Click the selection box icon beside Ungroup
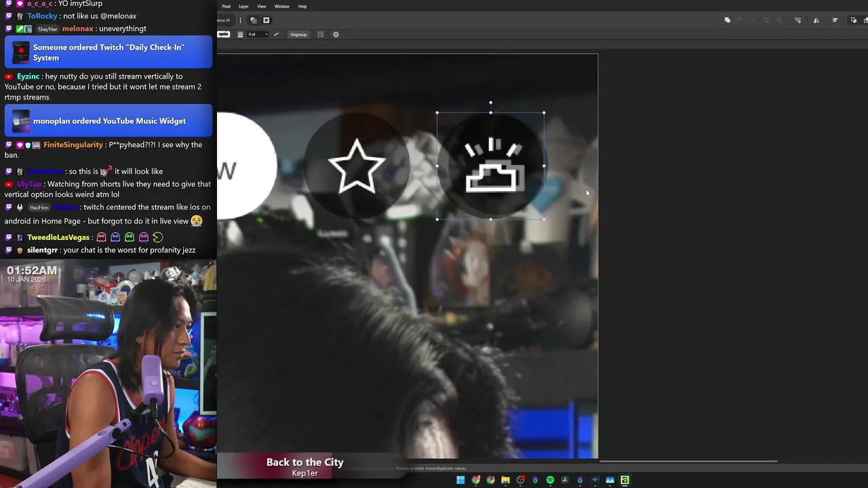 tap(321, 35)
